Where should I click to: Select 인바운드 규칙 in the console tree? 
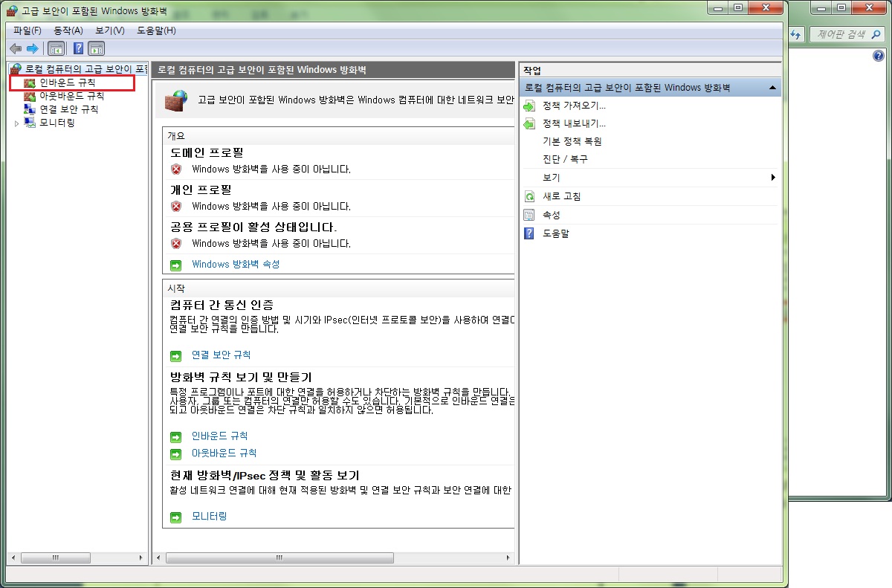68,83
